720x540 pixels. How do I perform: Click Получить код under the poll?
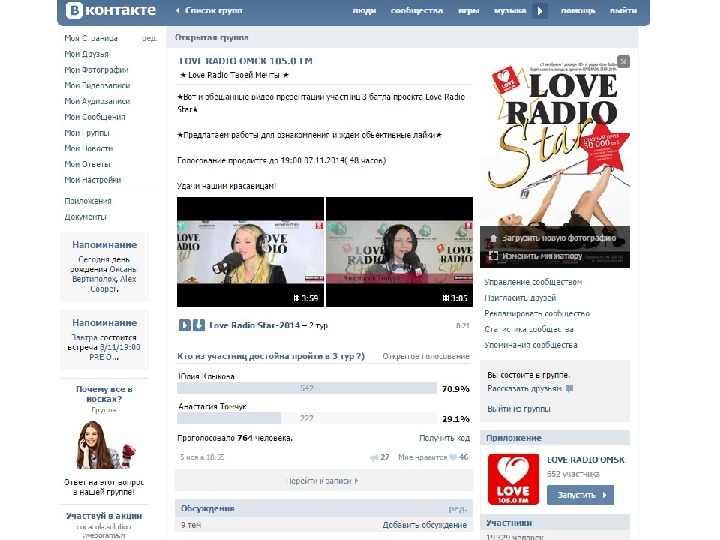click(x=444, y=438)
